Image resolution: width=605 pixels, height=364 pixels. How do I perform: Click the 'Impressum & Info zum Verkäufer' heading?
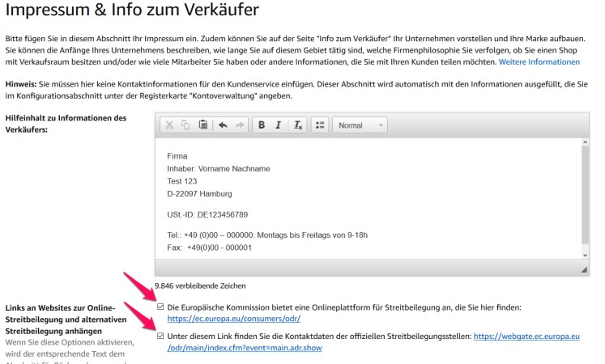[x=132, y=9]
